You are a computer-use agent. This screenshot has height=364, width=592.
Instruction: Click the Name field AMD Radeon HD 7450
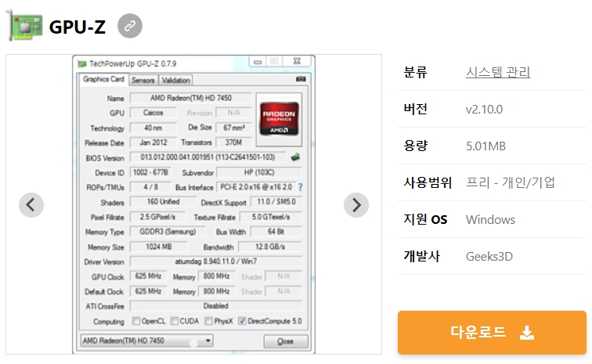coord(190,98)
